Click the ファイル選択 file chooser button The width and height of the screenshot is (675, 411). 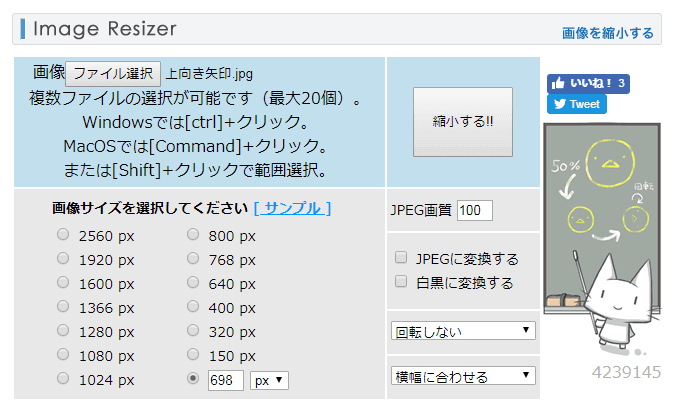coord(115,73)
